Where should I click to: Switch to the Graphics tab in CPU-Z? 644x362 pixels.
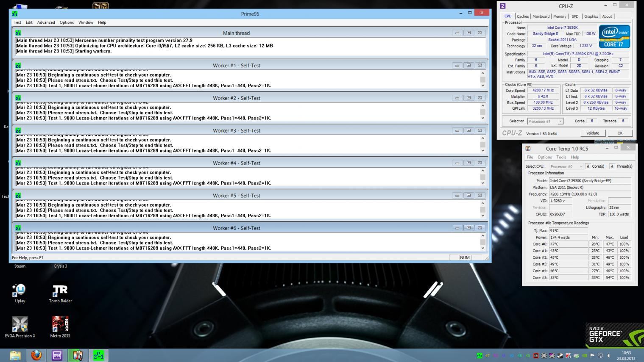pyautogui.click(x=591, y=17)
